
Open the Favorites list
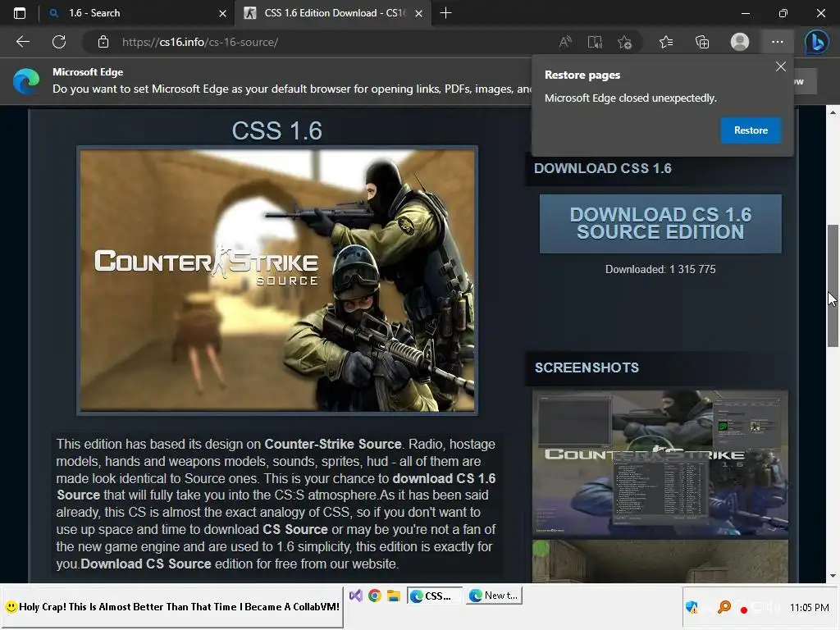pyautogui.click(x=666, y=42)
